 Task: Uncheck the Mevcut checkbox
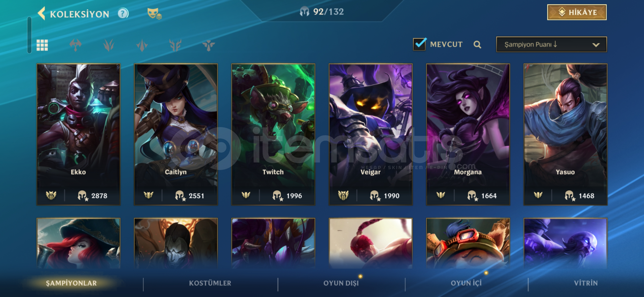[420, 44]
